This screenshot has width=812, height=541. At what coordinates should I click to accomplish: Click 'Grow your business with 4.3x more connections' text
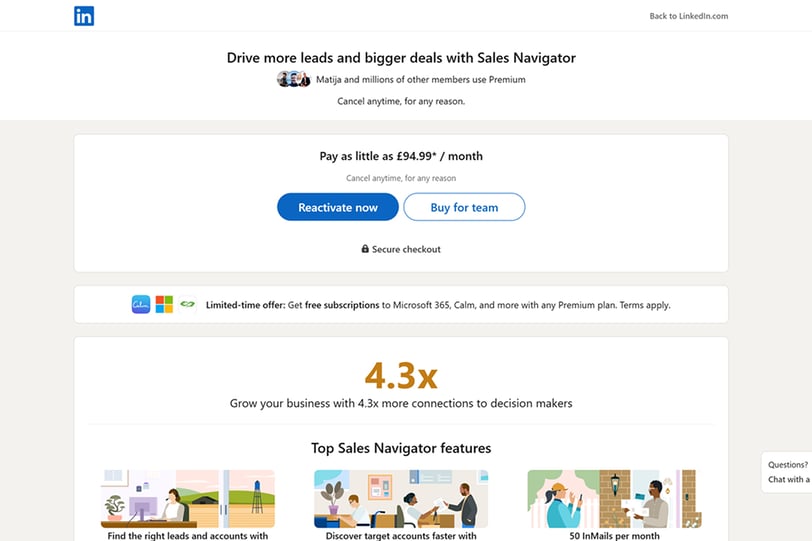[401, 403]
